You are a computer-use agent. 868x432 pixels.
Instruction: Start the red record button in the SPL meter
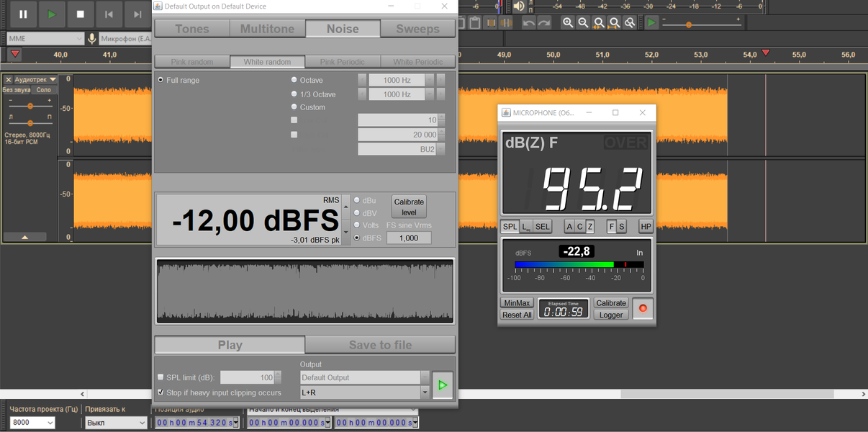tap(643, 308)
